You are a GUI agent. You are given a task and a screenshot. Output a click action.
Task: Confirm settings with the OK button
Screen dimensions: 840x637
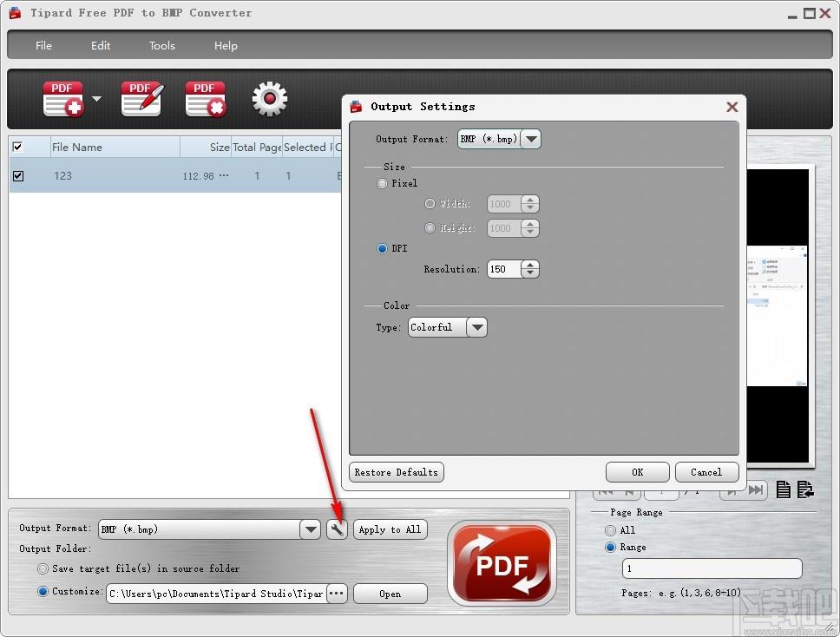638,472
